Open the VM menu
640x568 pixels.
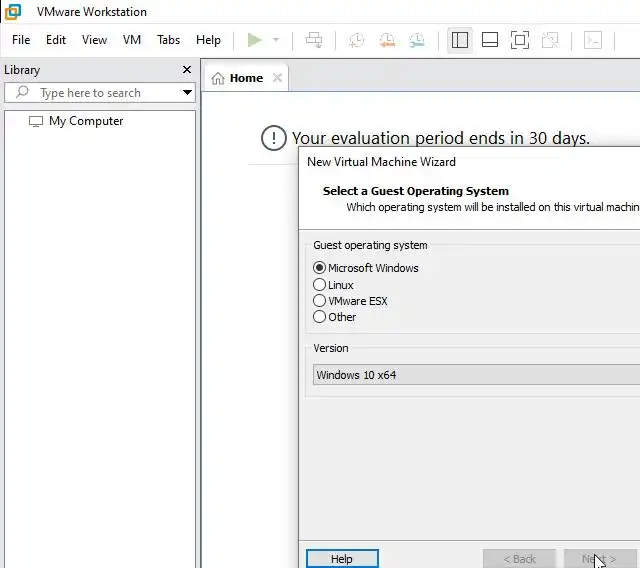pyautogui.click(x=132, y=40)
